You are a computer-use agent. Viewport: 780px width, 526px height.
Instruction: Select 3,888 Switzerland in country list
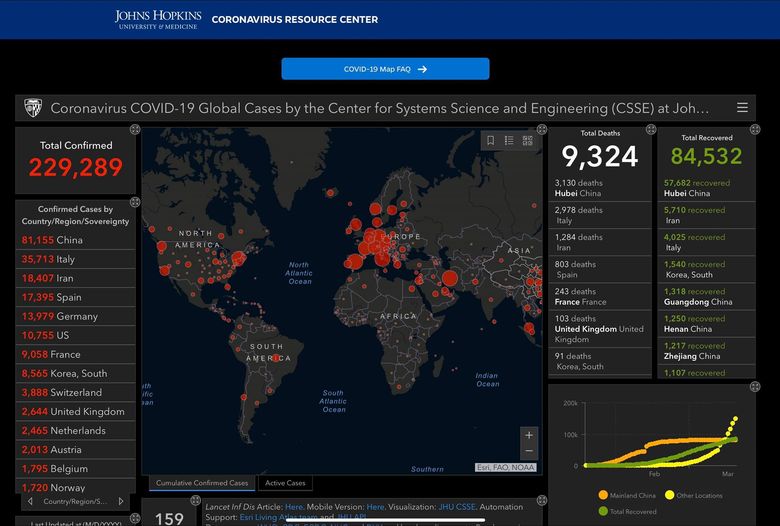75,393
